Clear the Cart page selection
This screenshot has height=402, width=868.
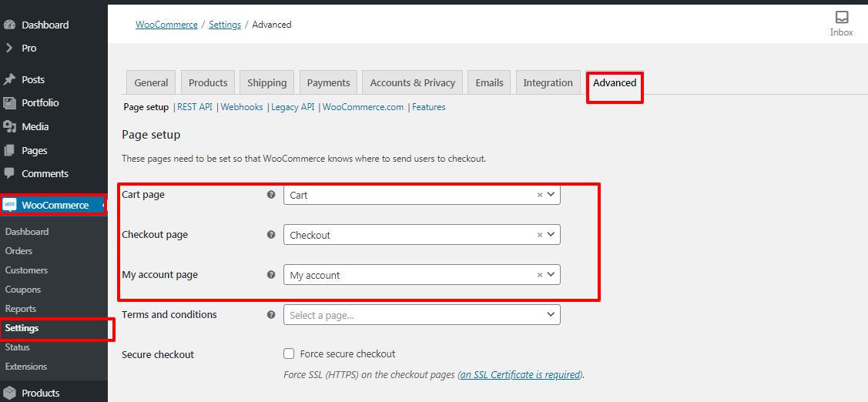(540, 195)
